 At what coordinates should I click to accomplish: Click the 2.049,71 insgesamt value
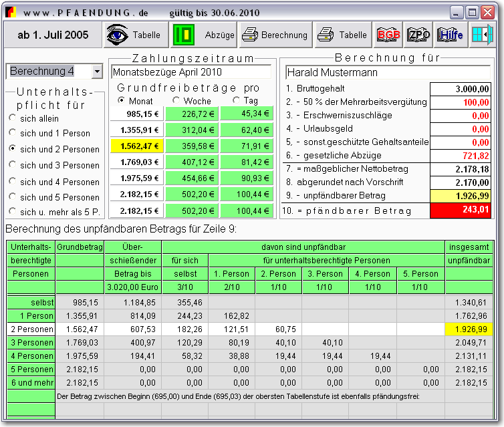click(x=469, y=343)
